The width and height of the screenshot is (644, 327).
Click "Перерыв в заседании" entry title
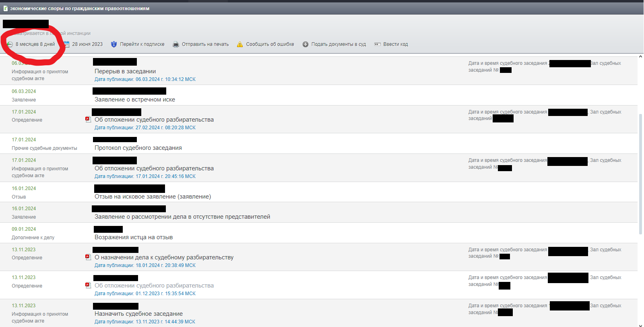(x=125, y=71)
